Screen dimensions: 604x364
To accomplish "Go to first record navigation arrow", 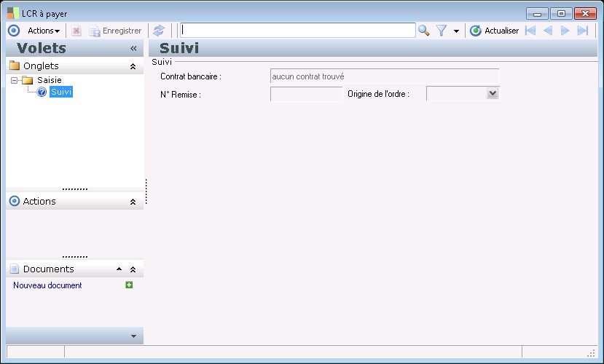I will (x=530, y=31).
